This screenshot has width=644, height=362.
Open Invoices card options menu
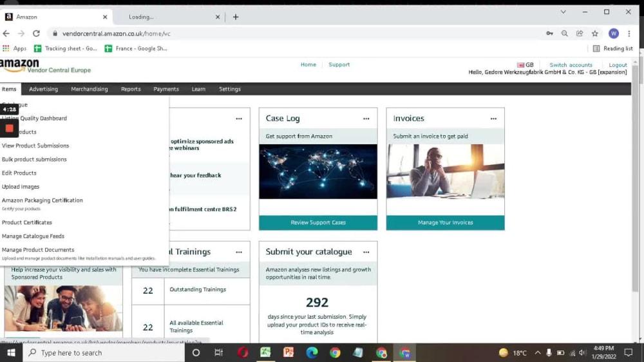[493, 119]
